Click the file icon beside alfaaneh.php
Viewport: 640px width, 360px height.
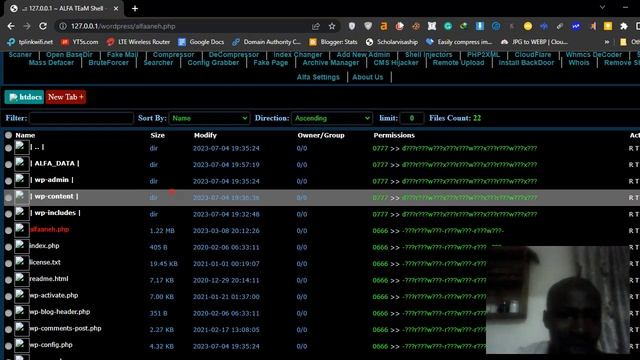tap(21, 230)
